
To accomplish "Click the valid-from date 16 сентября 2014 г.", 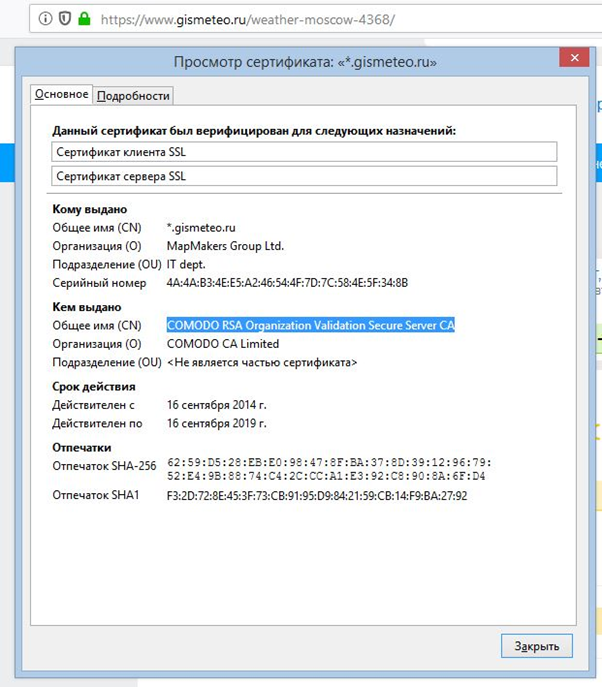I will click(x=216, y=405).
